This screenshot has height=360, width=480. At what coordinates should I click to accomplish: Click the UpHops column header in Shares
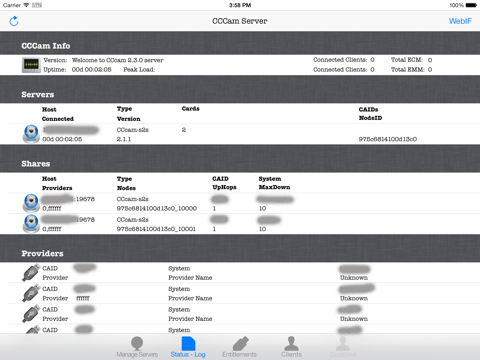(x=224, y=187)
